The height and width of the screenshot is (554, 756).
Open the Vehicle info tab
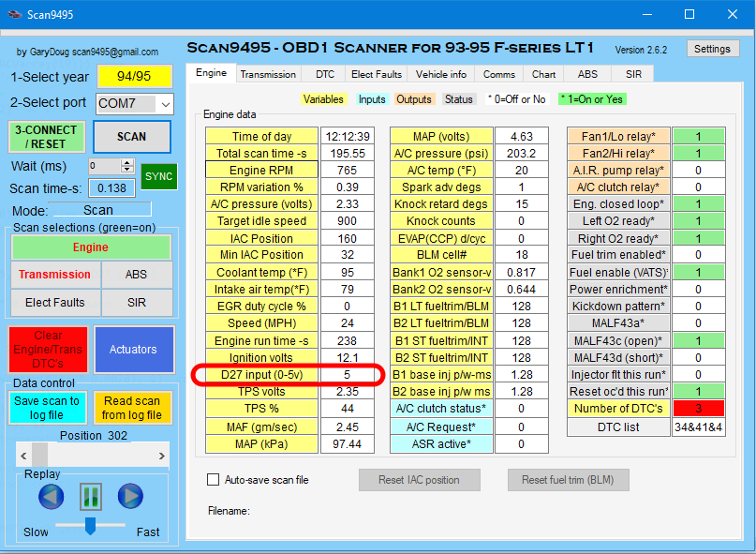pos(440,73)
